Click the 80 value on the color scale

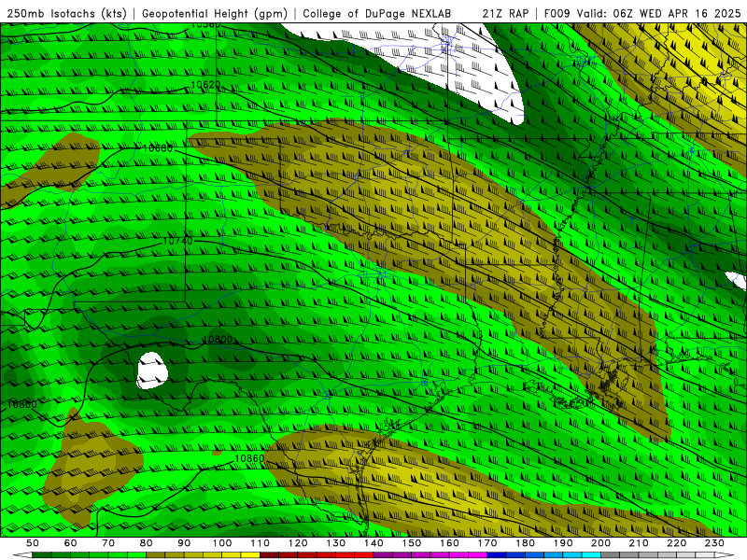[147, 543]
